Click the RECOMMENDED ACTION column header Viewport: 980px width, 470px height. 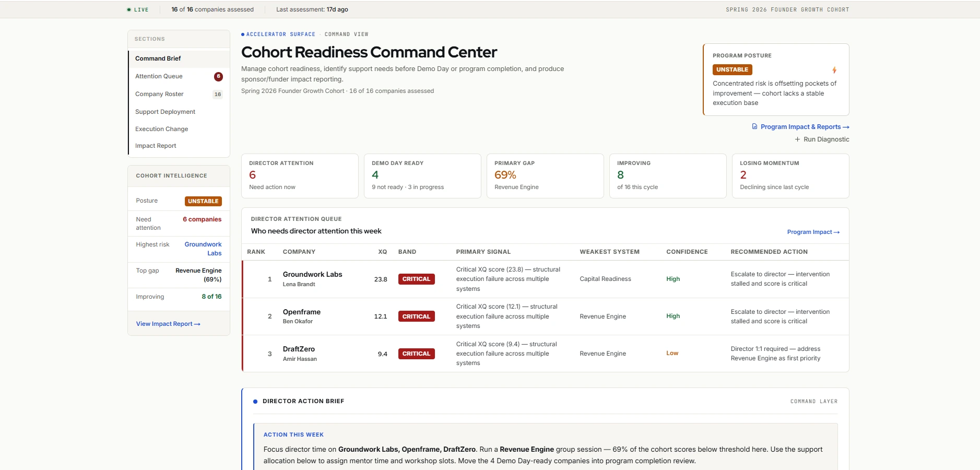point(769,252)
